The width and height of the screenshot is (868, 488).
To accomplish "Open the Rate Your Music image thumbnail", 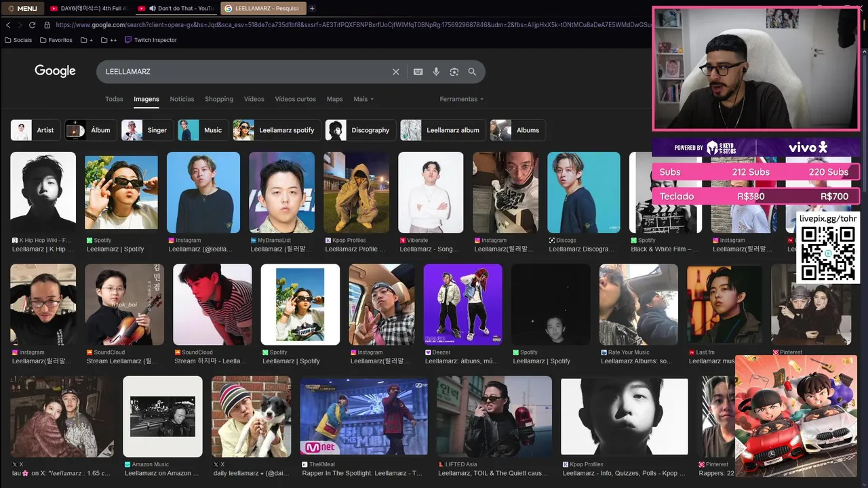I will click(639, 304).
